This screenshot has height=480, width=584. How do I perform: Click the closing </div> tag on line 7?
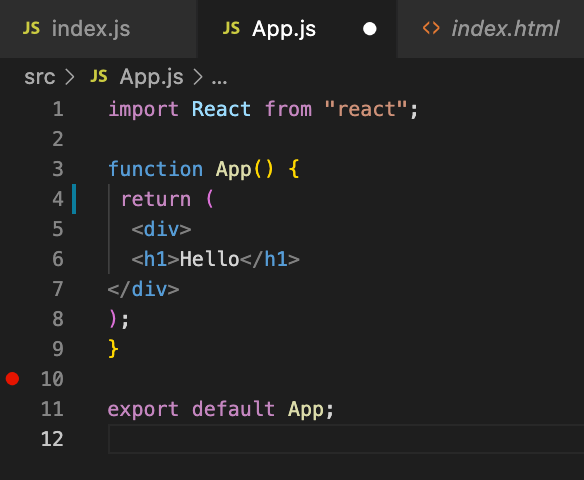[144, 289]
